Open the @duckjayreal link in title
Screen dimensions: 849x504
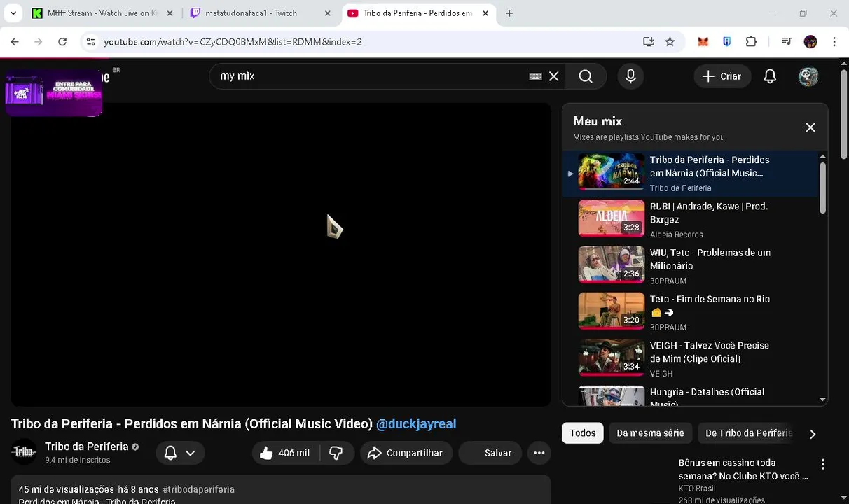(416, 423)
